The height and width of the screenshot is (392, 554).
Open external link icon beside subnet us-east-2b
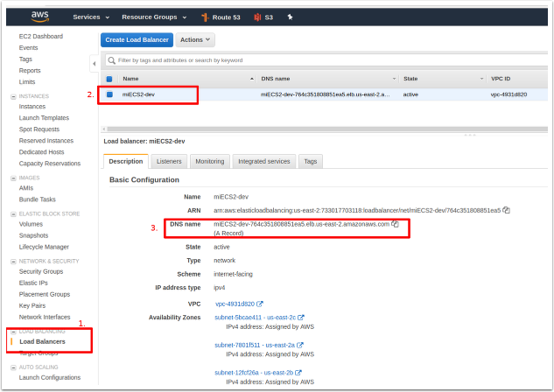tap(298, 373)
